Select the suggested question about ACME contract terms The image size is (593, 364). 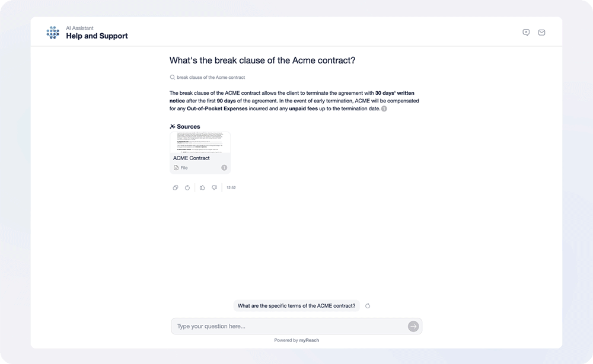[x=296, y=305]
